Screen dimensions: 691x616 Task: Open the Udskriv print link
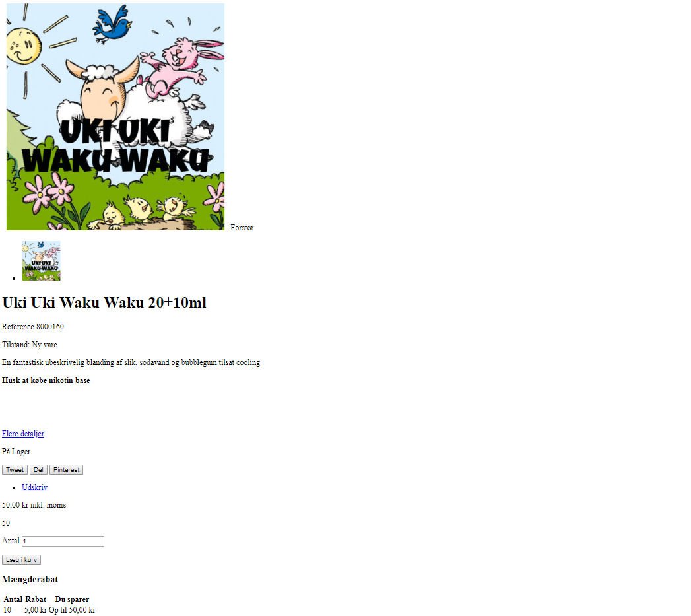[35, 487]
